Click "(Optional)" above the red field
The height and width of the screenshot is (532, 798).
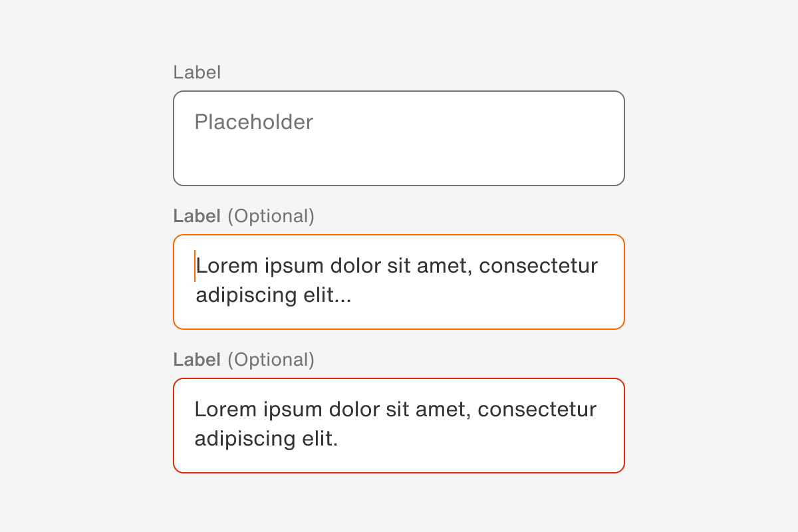pos(271,360)
